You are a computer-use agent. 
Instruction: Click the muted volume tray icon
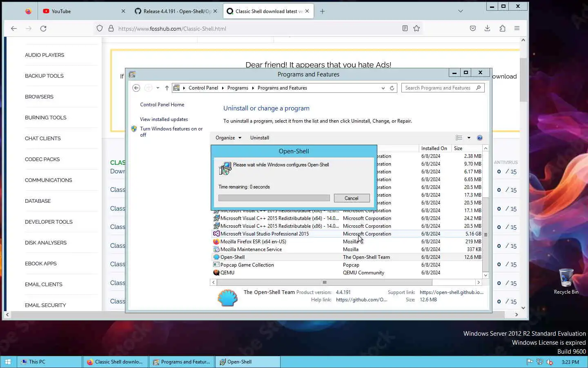(x=550, y=362)
